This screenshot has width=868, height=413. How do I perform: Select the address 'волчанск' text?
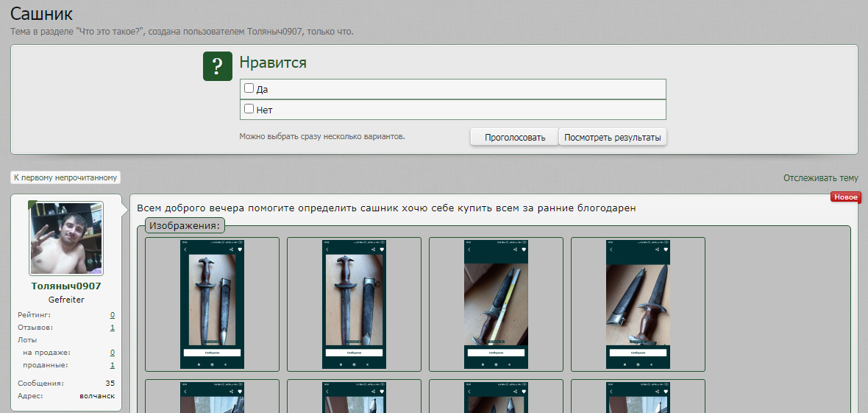coord(97,396)
